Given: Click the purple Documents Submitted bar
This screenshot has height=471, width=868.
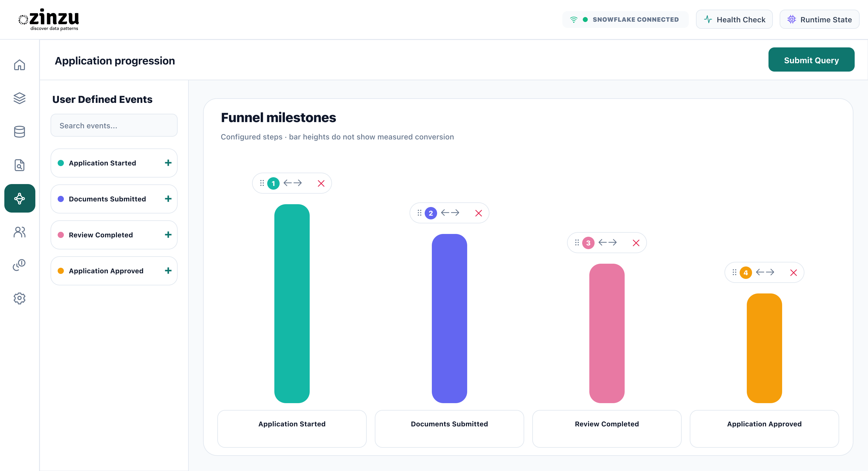Looking at the screenshot, I should point(449,318).
